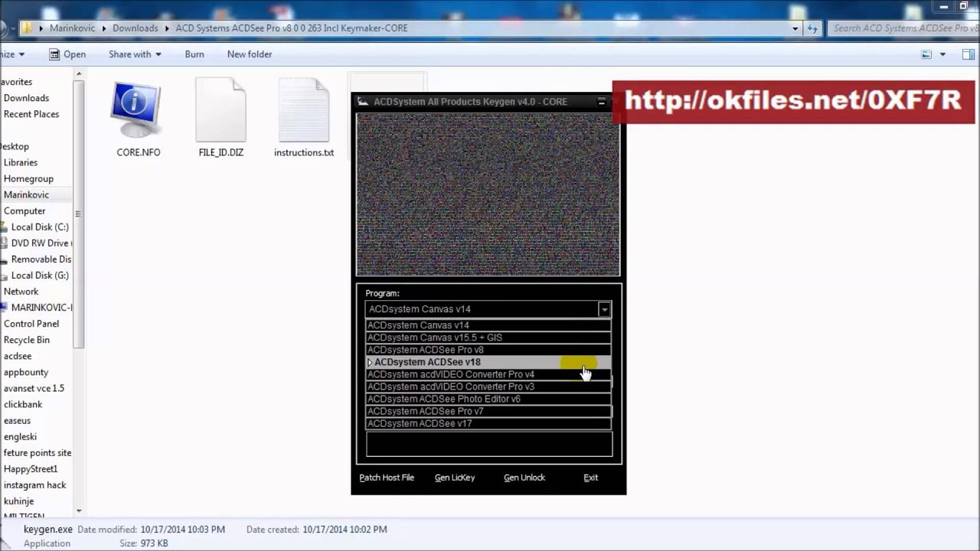This screenshot has width=980, height=551.
Task: Open the kuhinje folder in navigation pane
Action: click(18, 500)
